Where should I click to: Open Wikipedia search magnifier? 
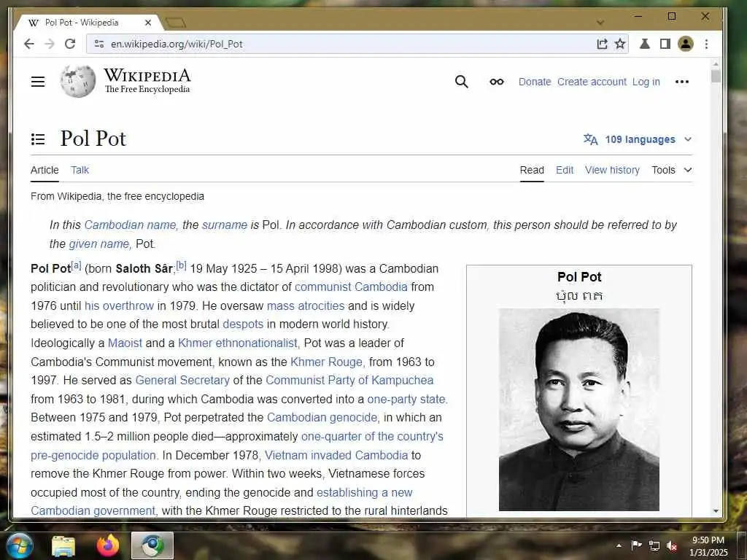461,82
